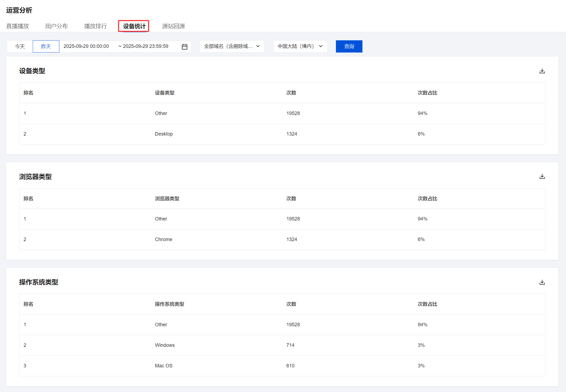Switch to the 用户分布 tab

click(57, 26)
